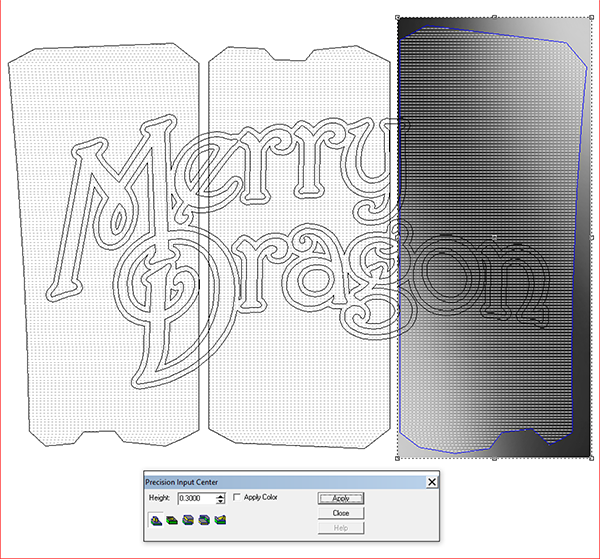Click the Apply button
Image resolution: width=600 pixels, height=559 pixels.
(x=341, y=498)
